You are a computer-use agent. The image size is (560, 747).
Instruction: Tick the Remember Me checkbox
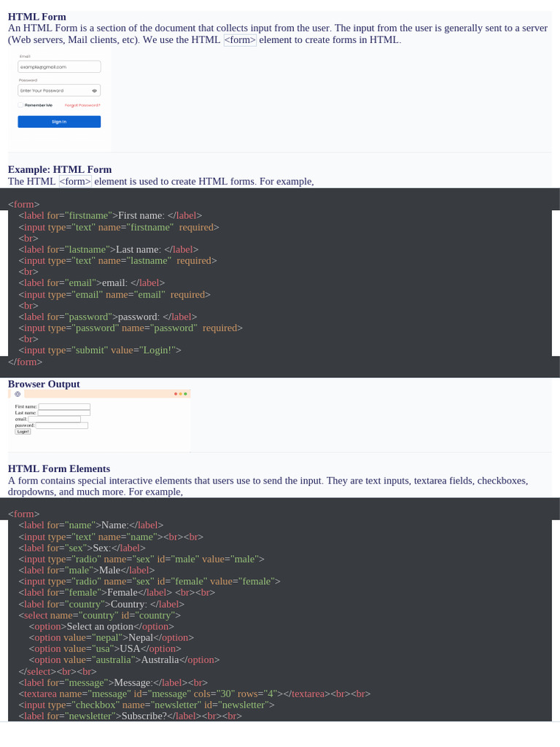[x=20, y=105]
